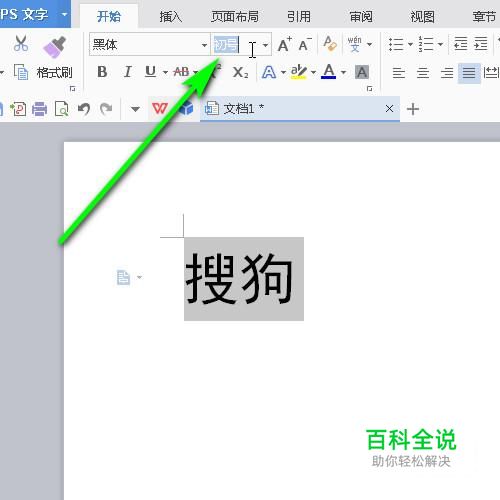
Task: Click the paragraph layout icon beside text
Action: tap(123, 277)
